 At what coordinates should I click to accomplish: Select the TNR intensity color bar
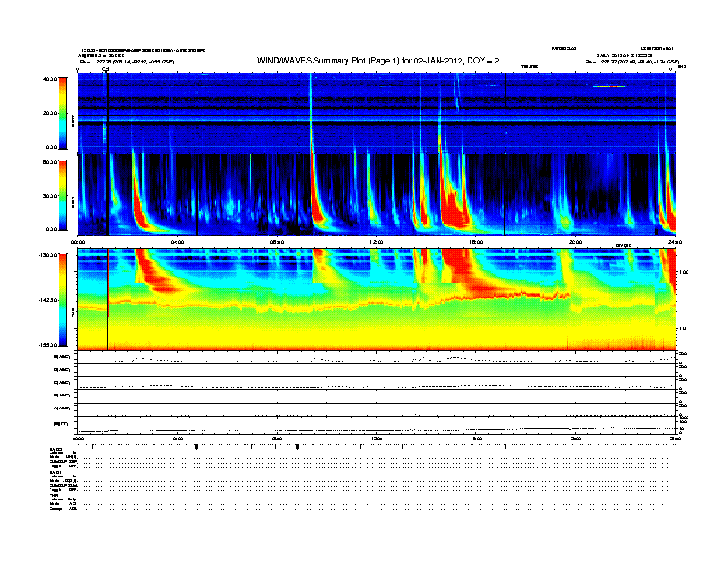[63, 300]
